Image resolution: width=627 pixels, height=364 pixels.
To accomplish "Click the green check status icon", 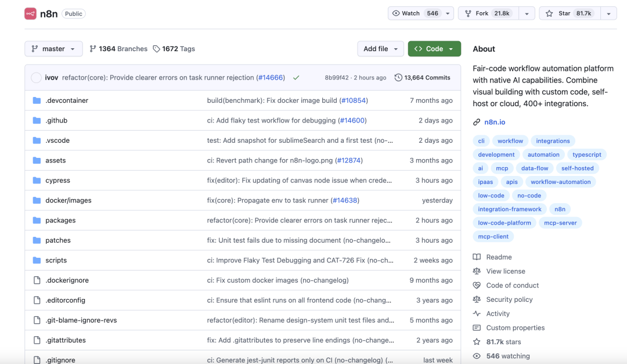I will [x=296, y=78].
